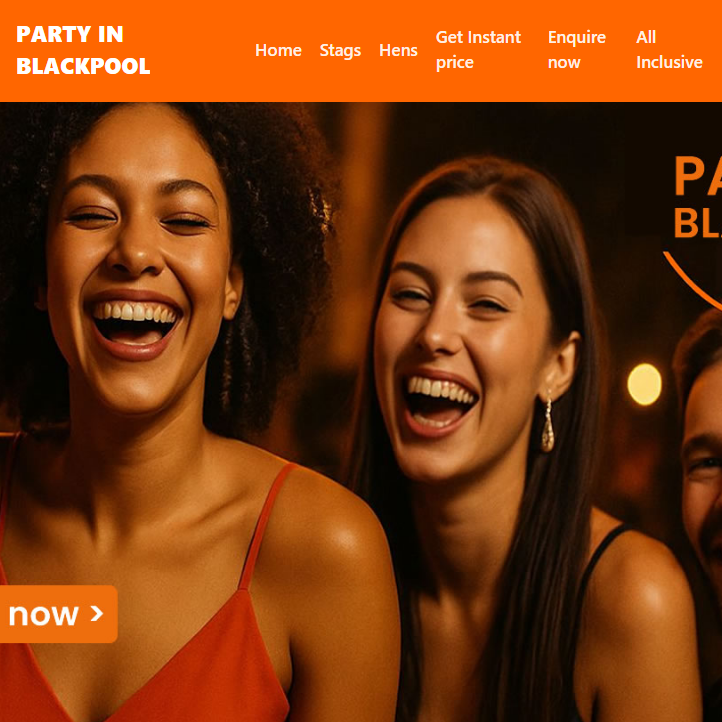Select Get Instant price in the navbar
Screen dimensions: 722x722
[x=478, y=50]
